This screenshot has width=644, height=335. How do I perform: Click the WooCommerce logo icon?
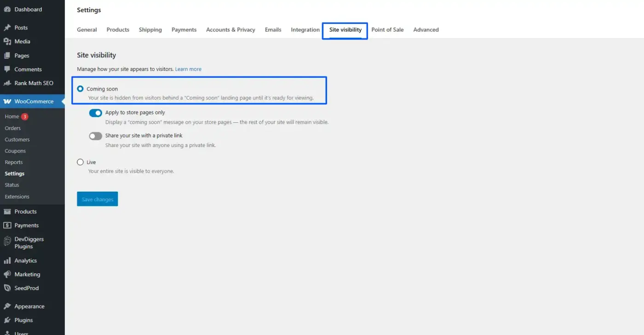point(7,102)
